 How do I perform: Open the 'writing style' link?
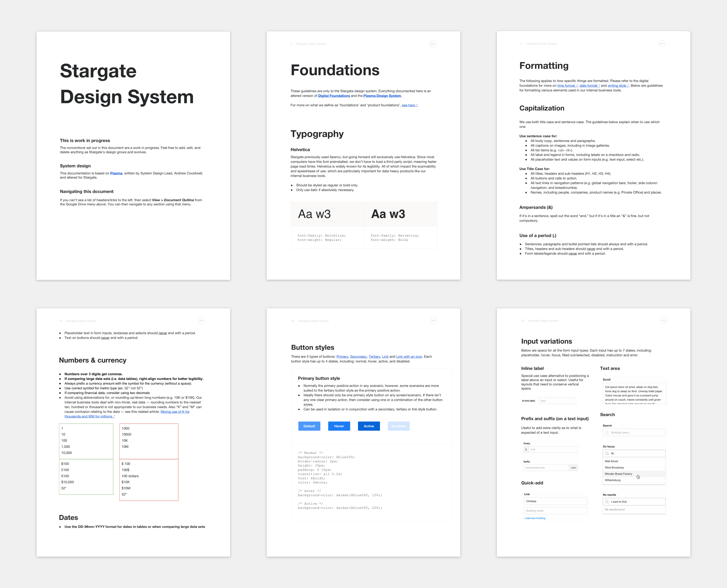[618, 86]
